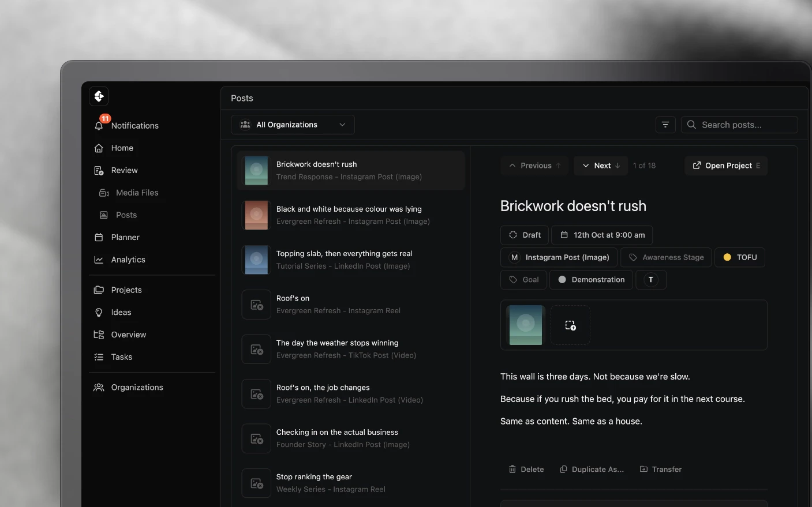Edit the 12th Oct at 9:00 am date

pyautogui.click(x=602, y=235)
